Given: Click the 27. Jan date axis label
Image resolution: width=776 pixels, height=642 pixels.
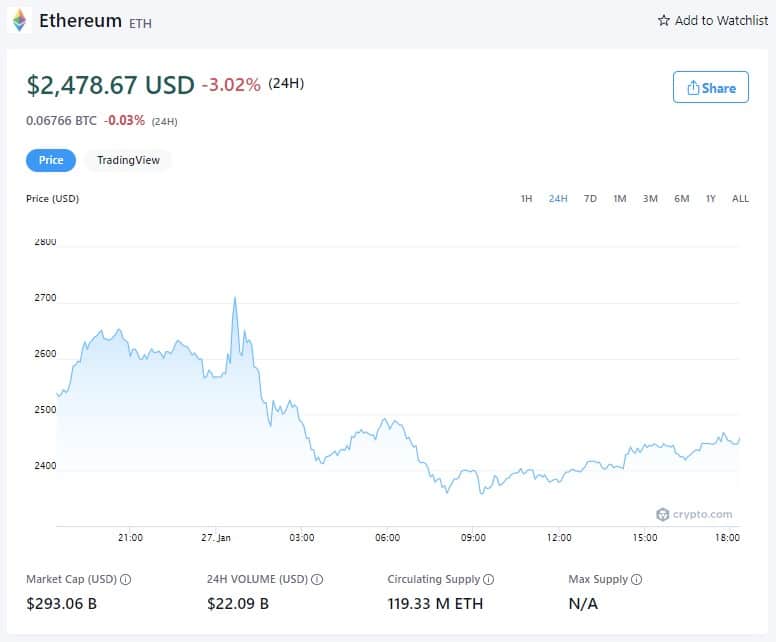Looking at the screenshot, I should point(216,538).
